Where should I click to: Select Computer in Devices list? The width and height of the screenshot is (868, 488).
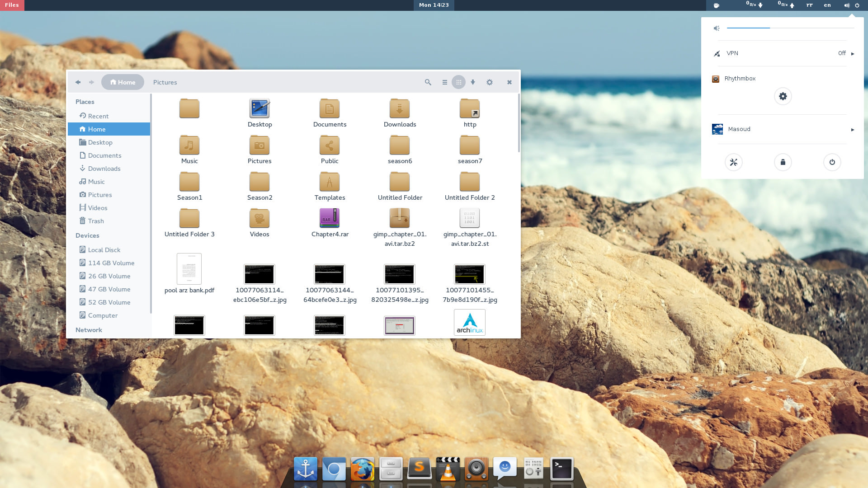pyautogui.click(x=109, y=315)
